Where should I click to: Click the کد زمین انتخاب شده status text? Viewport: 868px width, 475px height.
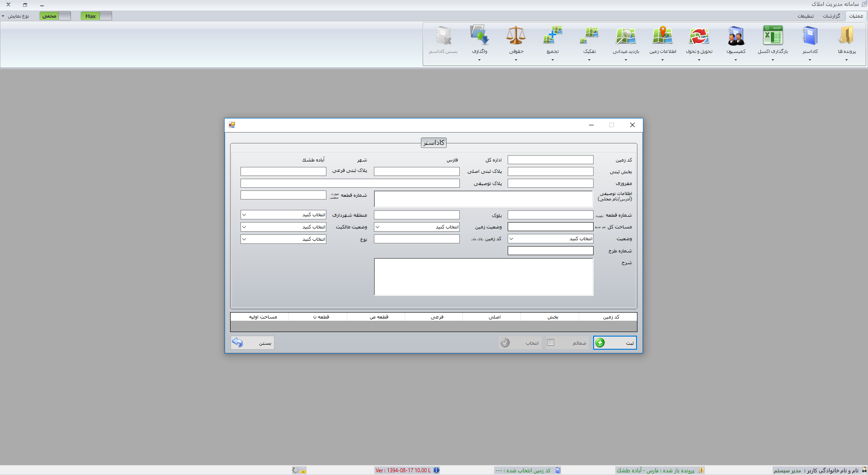(x=523, y=470)
